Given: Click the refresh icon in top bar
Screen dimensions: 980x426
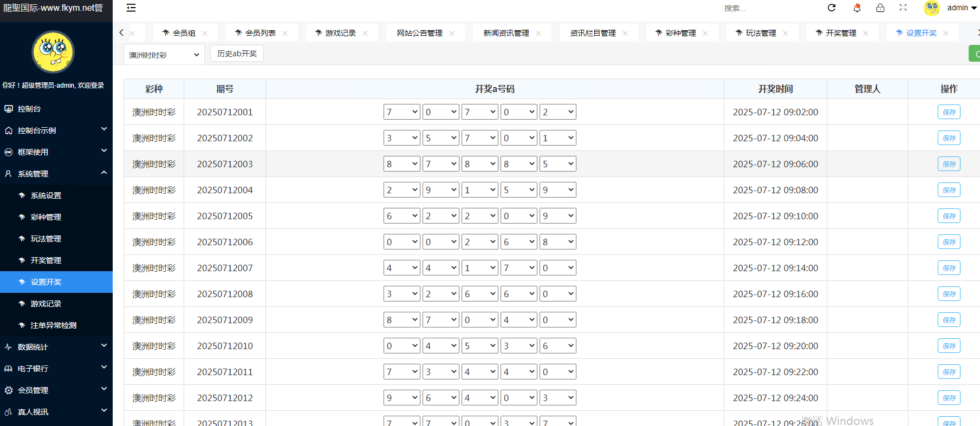Looking at the screenshot, I should 832,8.
